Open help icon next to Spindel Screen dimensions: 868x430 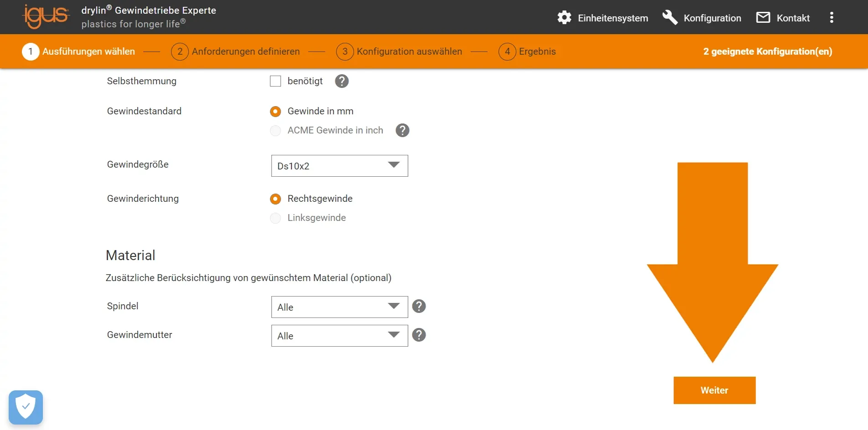(418, 307)
